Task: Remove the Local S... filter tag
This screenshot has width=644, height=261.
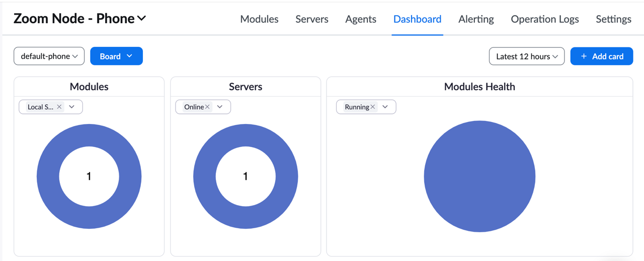Action: pos(59,107)
